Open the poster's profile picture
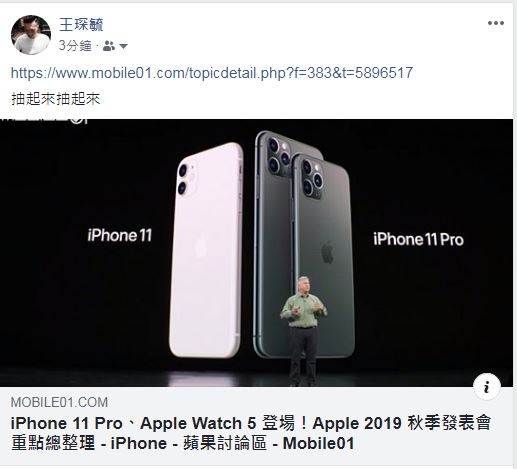 [x=31, y=35]
